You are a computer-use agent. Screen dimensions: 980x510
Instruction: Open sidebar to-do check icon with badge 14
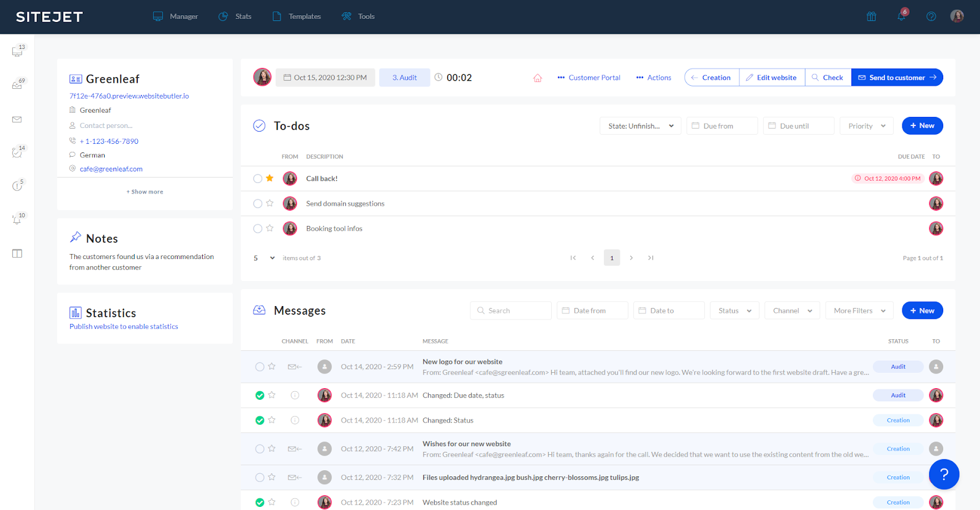[x=17, y=152]
